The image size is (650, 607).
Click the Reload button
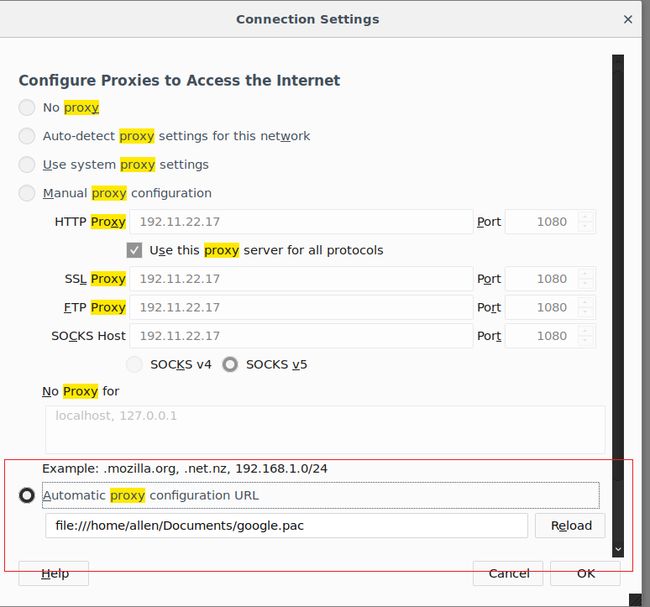(x=570, y=526)
